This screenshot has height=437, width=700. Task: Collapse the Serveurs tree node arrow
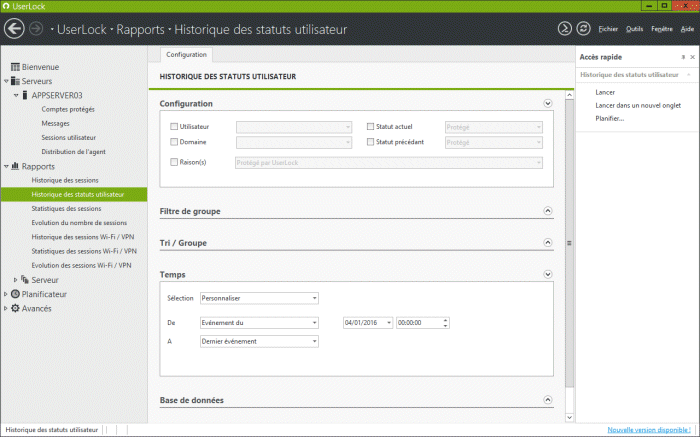click(6, 81)
